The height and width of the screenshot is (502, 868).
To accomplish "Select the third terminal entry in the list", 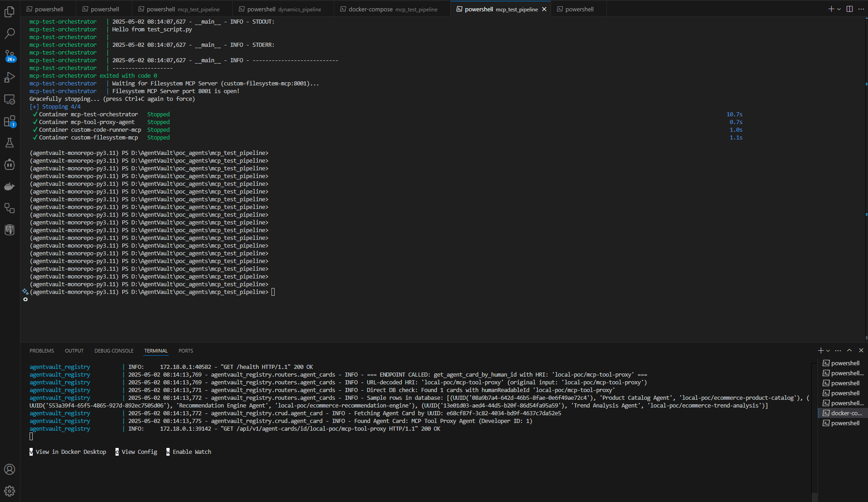I will click(x=843, y=383).
